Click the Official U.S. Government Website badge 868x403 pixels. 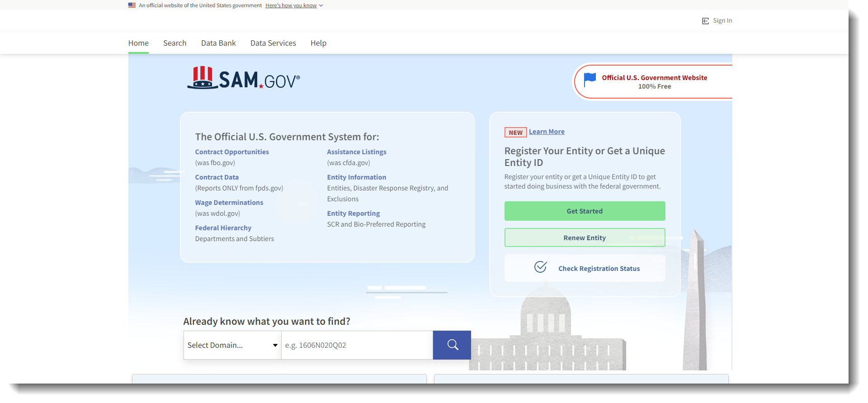(x=653, y=81)
